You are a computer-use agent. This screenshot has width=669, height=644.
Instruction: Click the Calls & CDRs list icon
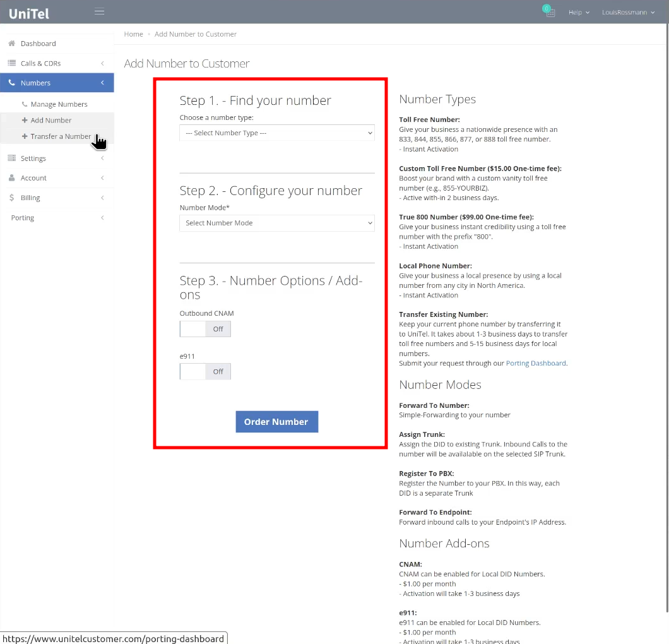pos(12,63)
